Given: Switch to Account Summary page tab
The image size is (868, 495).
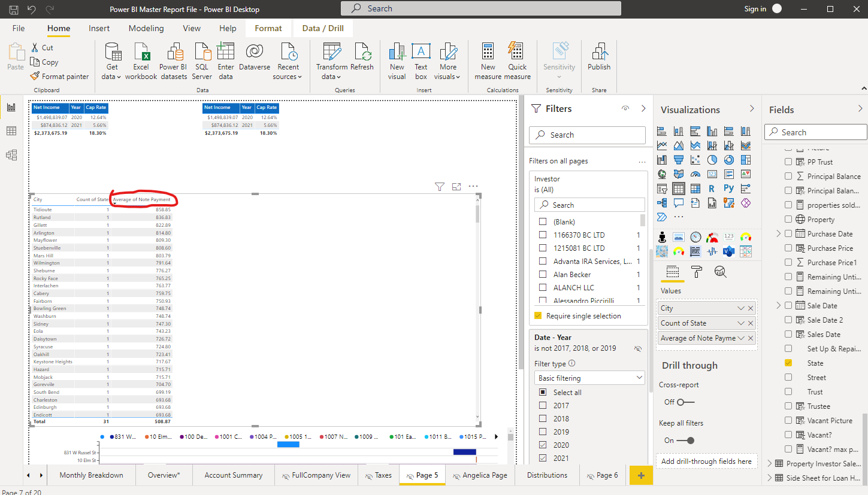Looking at the screenshot, I should click(x=234, y=475).
